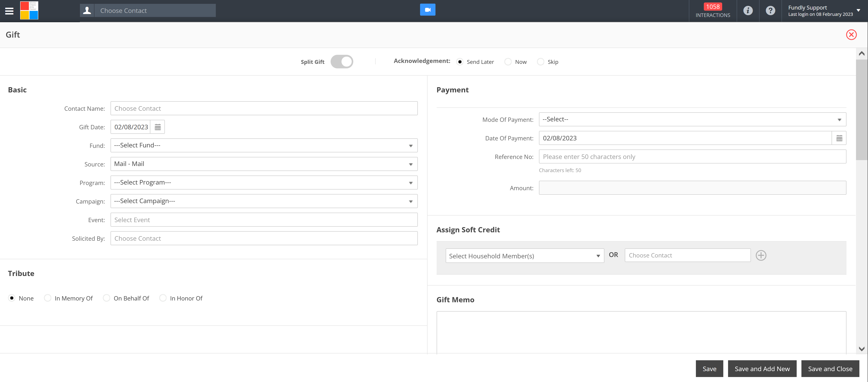Open the Gift Date calendar picker
The width and height of the screenshot is (868, 382).
pyautogui.click(x=157, y=127)
